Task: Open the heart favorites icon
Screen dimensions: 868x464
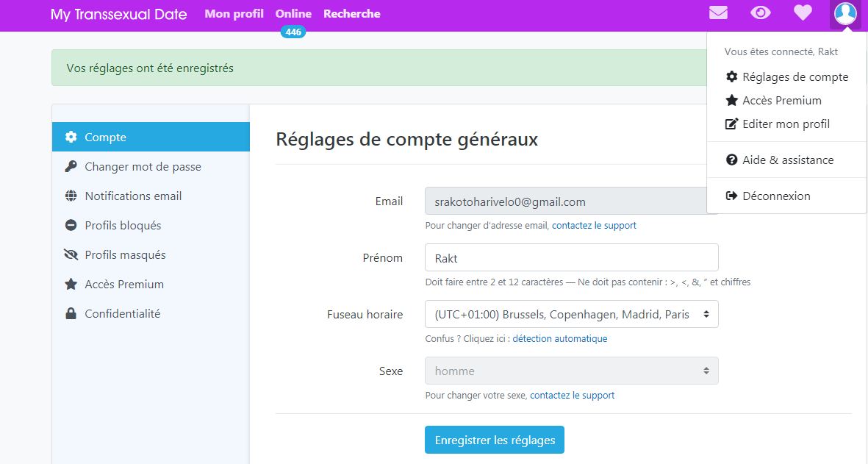Action: pos(803,13)
